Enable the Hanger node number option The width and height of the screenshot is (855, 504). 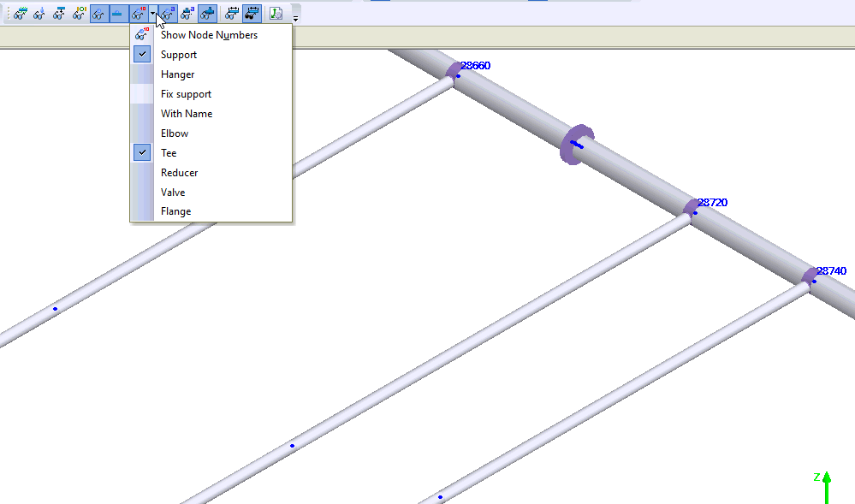pyautogui.click(x=177, y=74)
